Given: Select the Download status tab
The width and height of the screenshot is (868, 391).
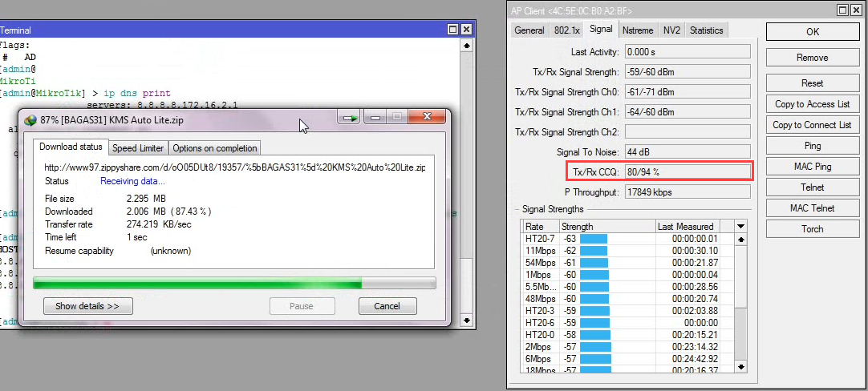Looking at the screenshot, I should click(71, 147).
